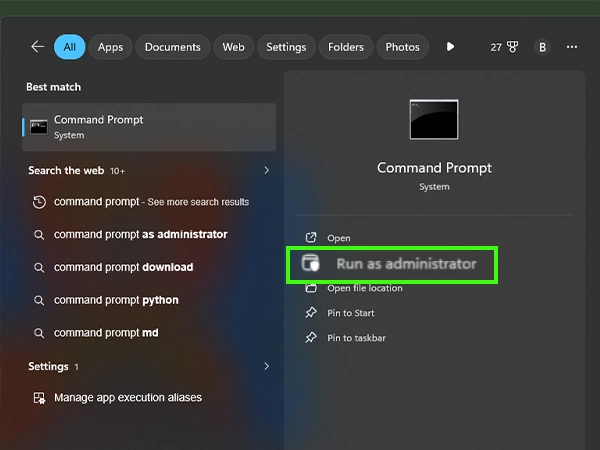
Task: Click the Pin to Start pin icon
Action: (x=311, y=313)
